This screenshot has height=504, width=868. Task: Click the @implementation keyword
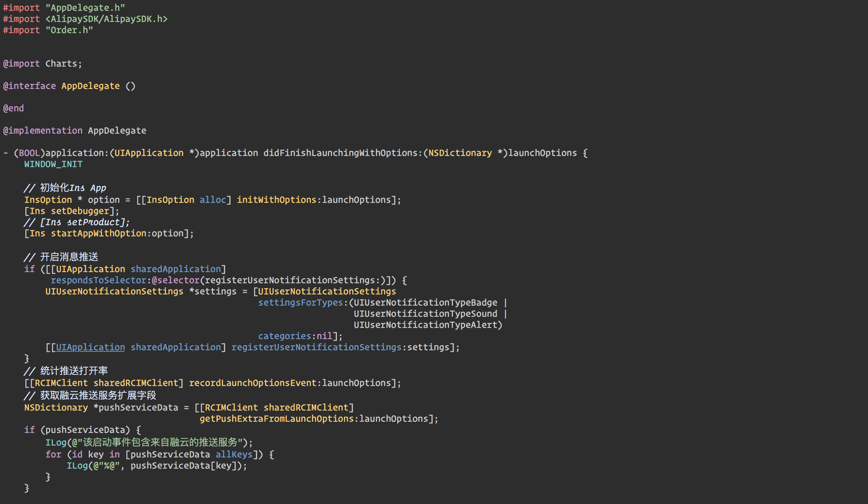tap(43, 131)
